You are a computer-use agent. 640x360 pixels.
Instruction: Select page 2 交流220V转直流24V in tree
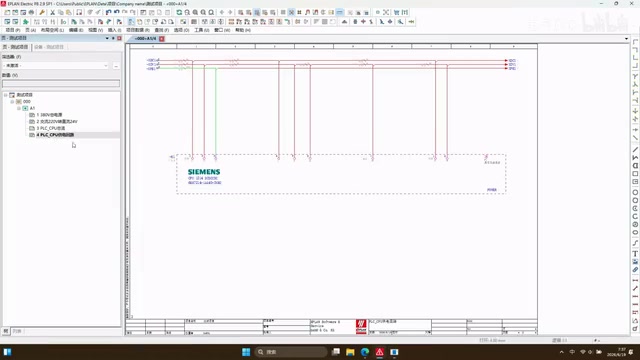[57, 121]
